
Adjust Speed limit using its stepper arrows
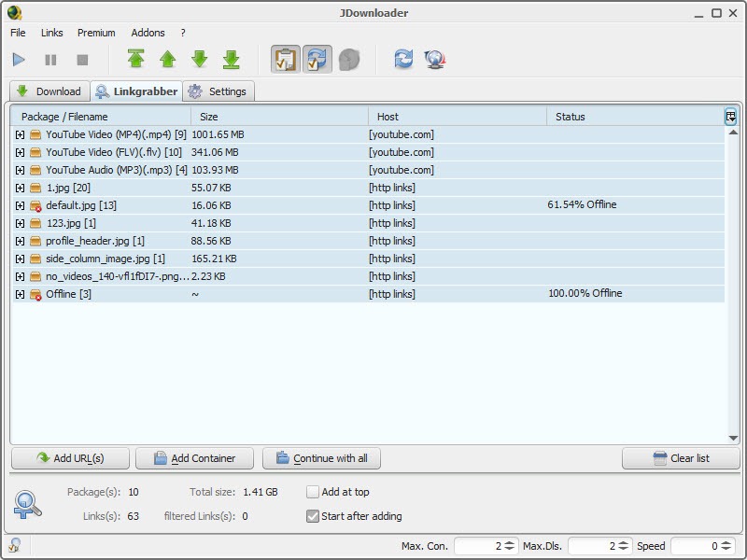(726, 546)
